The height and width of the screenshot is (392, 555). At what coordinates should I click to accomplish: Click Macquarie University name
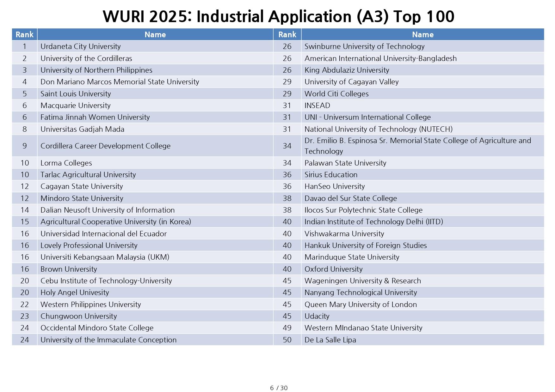pos(76,106)
